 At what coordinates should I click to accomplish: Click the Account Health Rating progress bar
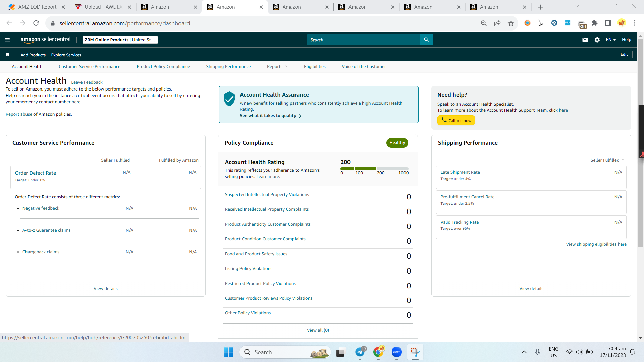[374, 169]
